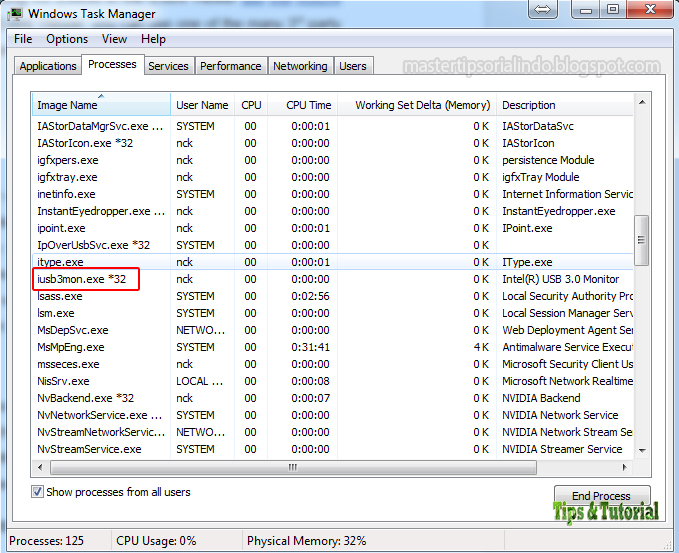Select the NvStreamService.exe process
Viewport: 679px width, 553px height.
point(332,449)
